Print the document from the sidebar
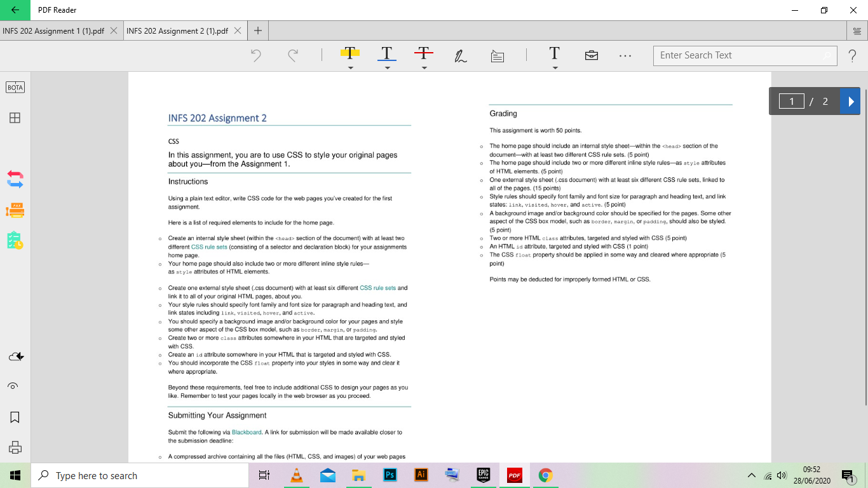 (15, 447)
